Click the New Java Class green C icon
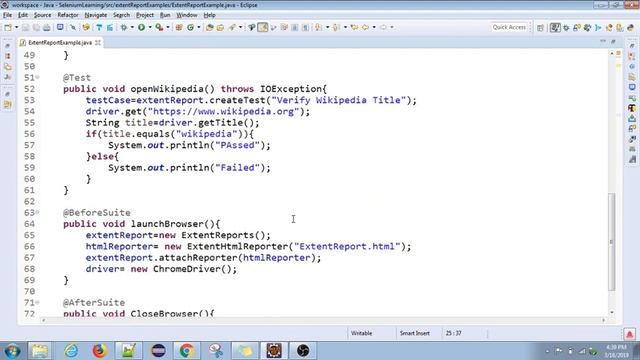Screen dimensions: 640x360 point(190,27)
